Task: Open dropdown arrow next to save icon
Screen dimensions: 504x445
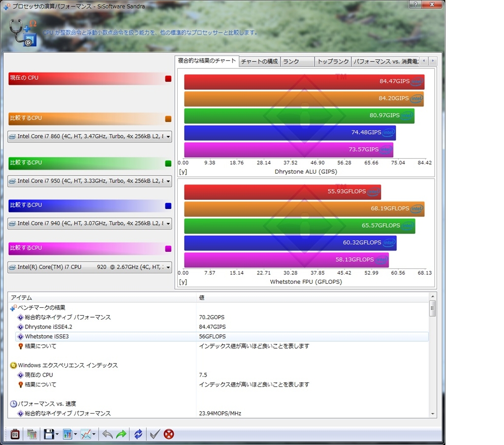Action: tap(57, 434)
